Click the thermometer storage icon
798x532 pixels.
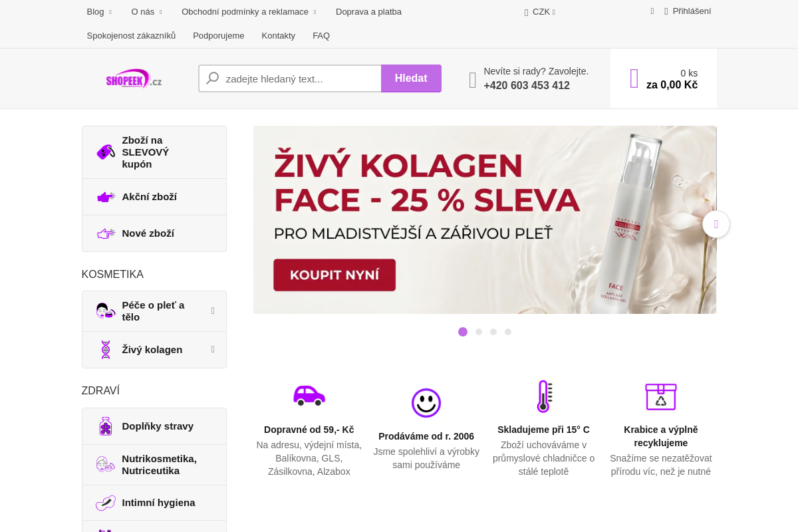coord(543,396)
